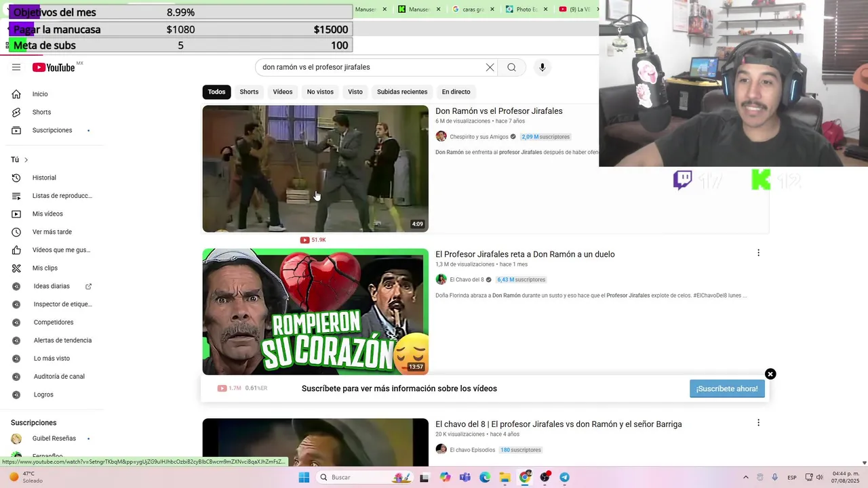Clear the search box with the X icon
The image size is (868, 488).
tap(490, 67)
